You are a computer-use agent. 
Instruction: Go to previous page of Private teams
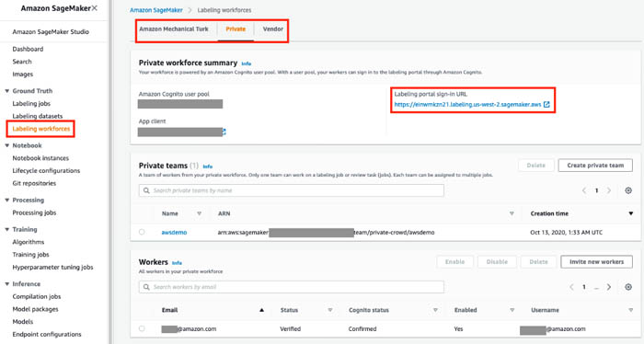(x=584, y=190)
